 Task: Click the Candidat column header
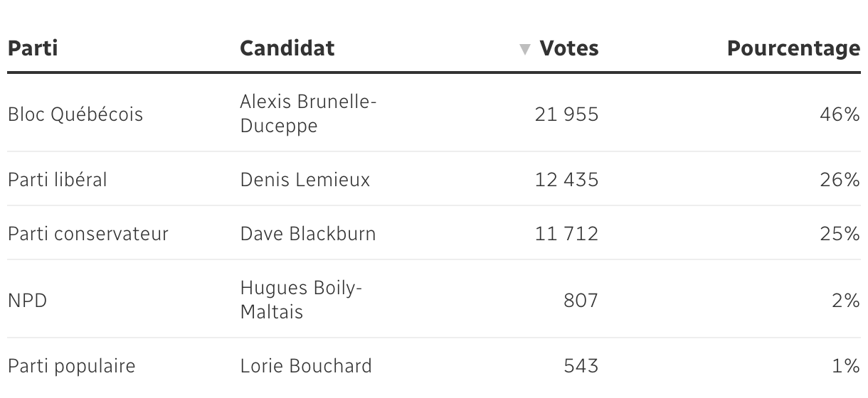[x=287, y=48]
